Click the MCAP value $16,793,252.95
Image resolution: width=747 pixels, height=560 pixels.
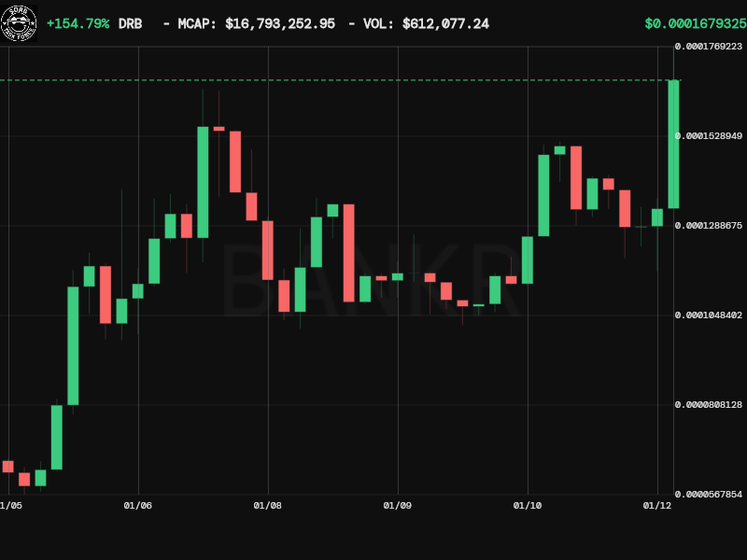(280, 24)
